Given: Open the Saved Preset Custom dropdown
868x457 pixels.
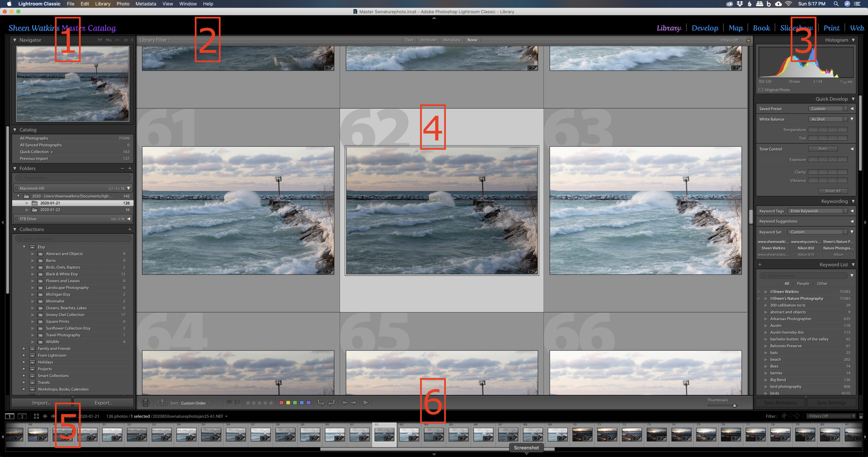Looking at the screenshot, I should click(828, 109).
